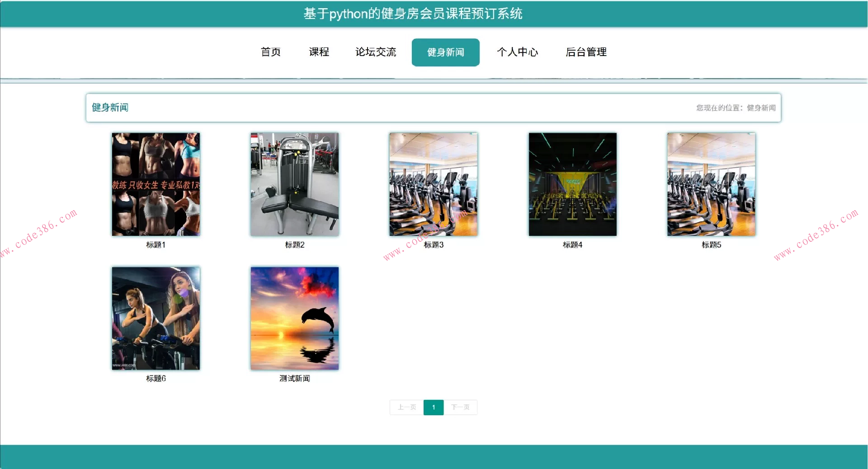Visit the 论坛交流 forum tab
This screenshot has height=469, width=868.
tap(376, 52)
